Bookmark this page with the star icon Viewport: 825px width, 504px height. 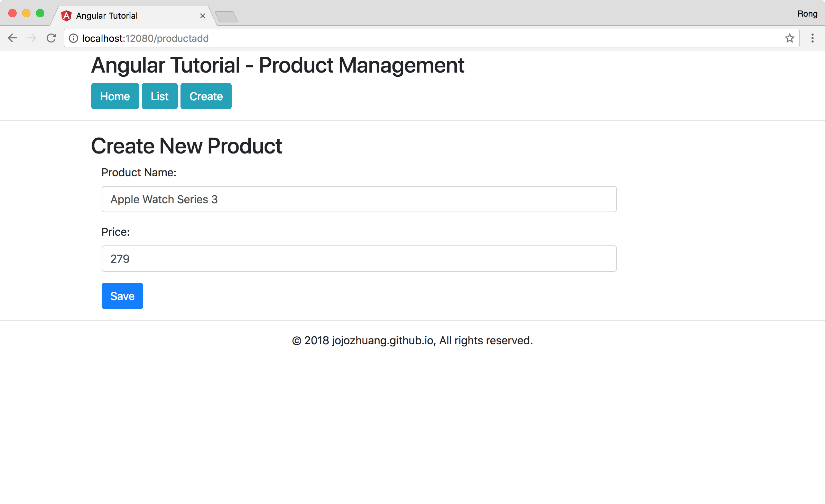tap(789, 38)
